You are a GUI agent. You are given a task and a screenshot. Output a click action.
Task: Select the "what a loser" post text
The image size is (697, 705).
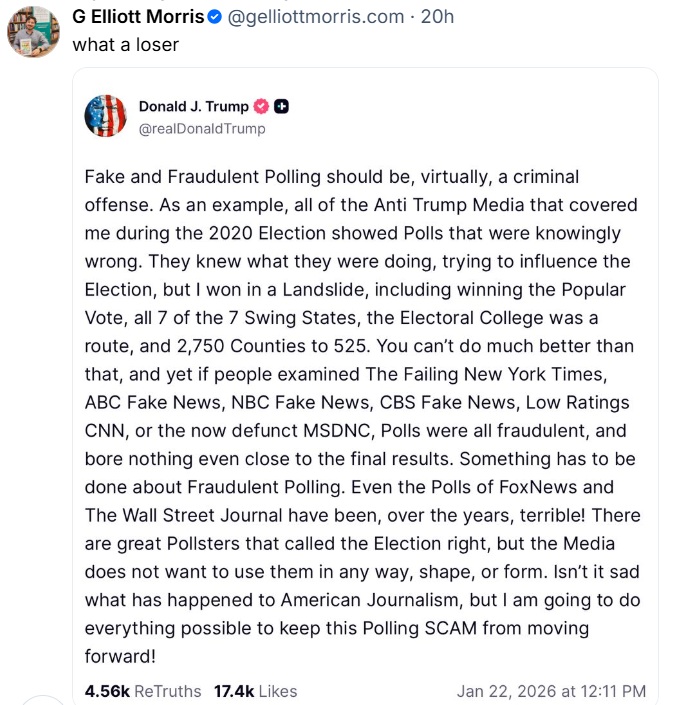(x=125, y=45)
